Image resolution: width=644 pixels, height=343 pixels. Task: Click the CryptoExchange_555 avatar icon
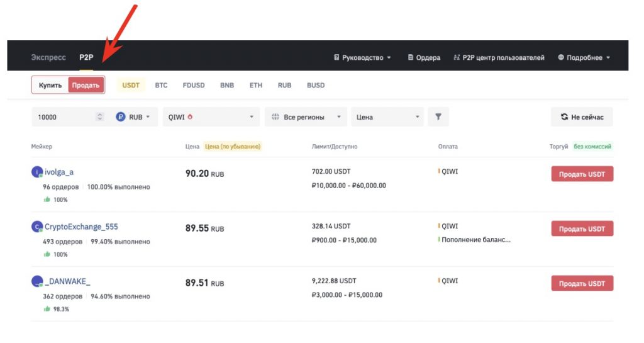click(x=37, y=227)
